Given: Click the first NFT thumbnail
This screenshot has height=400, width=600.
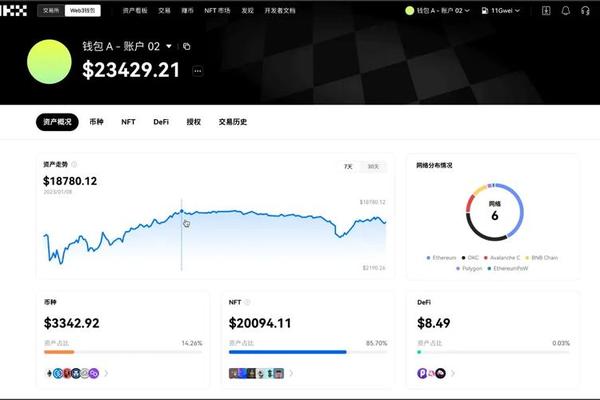Looking at the screenshot, I should (233, 373).
